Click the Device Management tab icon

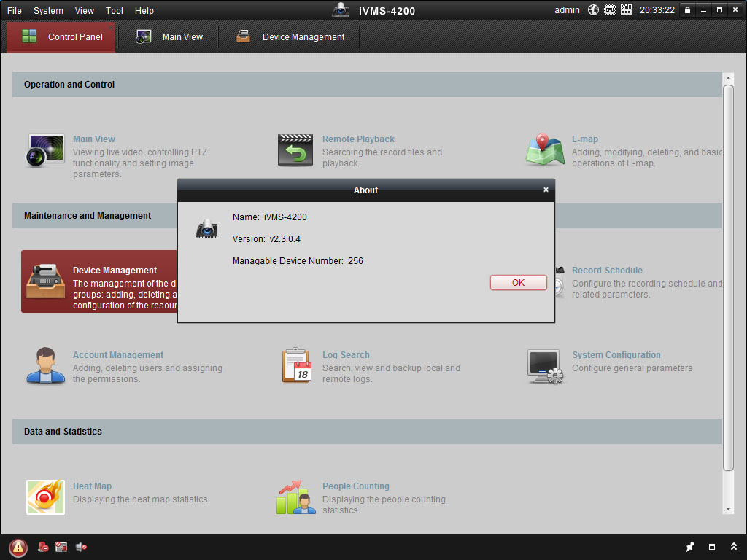coord(243,36)
